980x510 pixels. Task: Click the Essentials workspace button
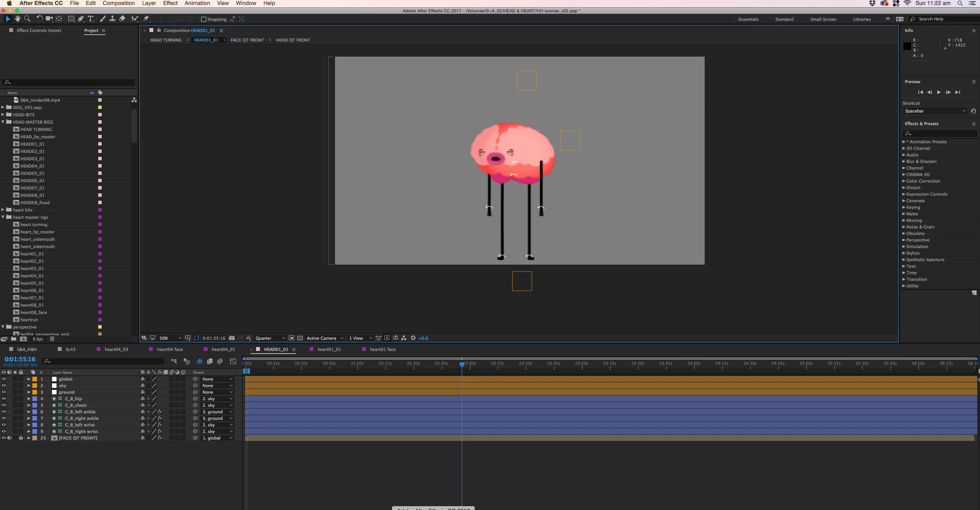[748, 19]
